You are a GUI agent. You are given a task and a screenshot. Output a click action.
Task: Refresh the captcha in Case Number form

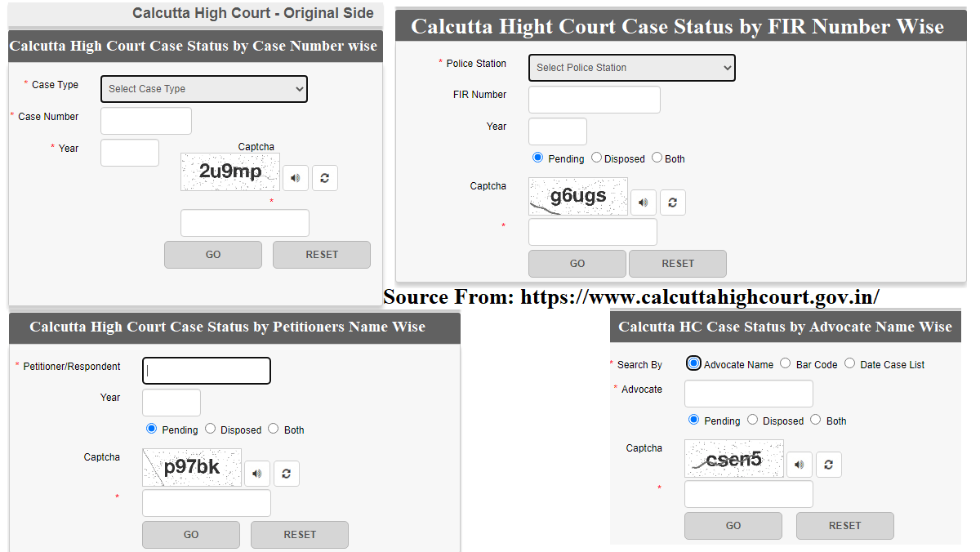tap(325, 177)
